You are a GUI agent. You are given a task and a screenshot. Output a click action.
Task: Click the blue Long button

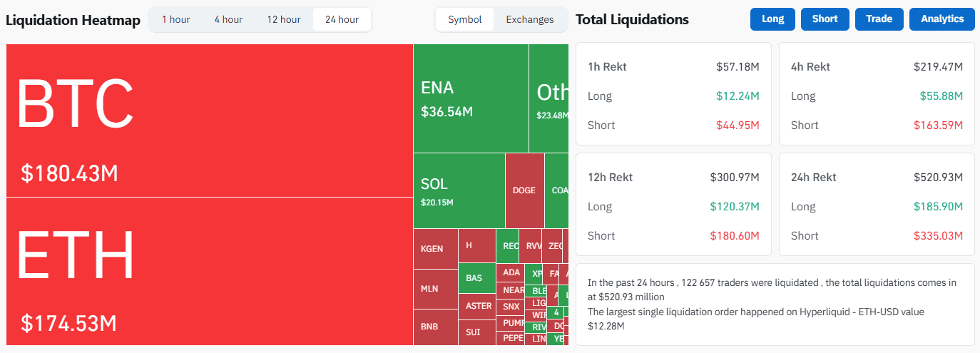[772, 19]
